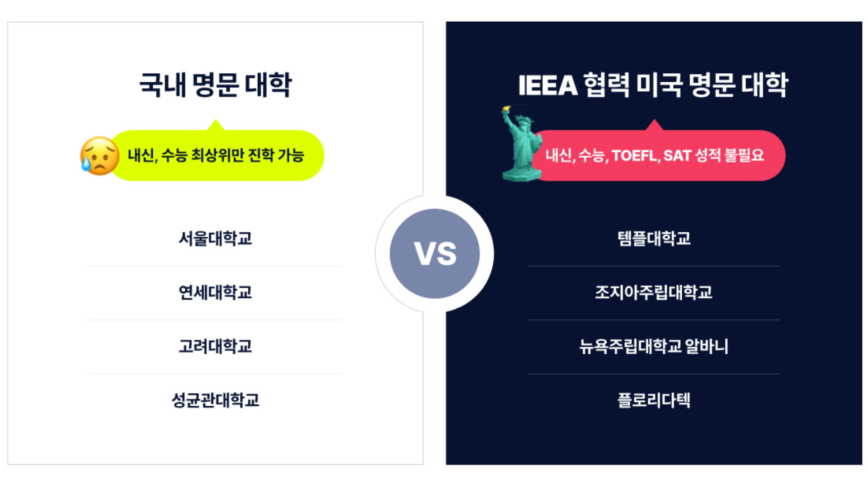Click the 국내 명문 대학 heading
Image resolution: width=868 pixels, height=488 pixels.
pyautogui.click(x=216, y=84)
